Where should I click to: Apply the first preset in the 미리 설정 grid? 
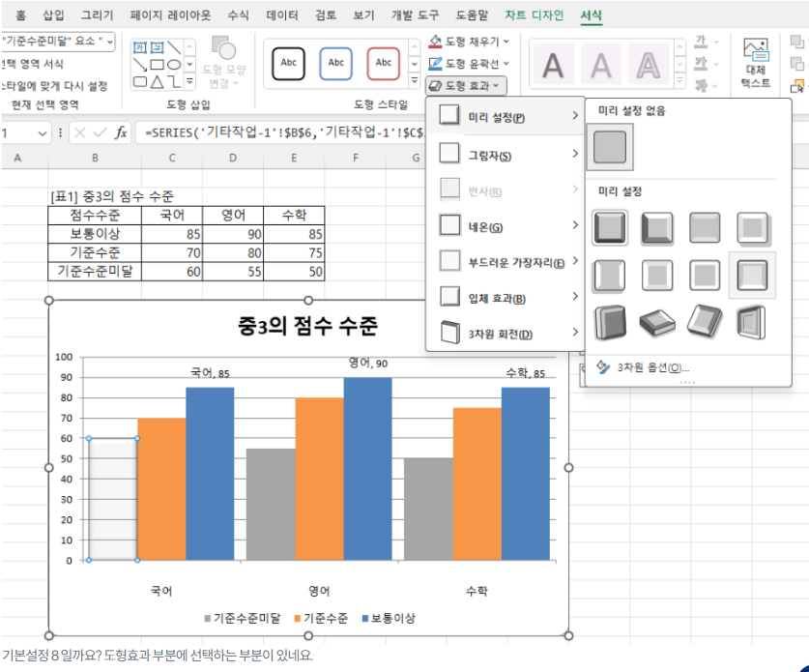tap(610, 228)
